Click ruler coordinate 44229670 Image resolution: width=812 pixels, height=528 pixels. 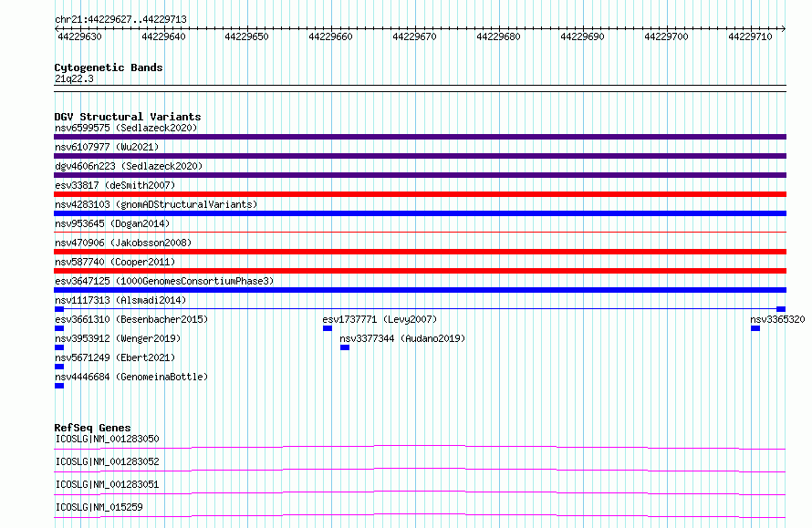414,36
